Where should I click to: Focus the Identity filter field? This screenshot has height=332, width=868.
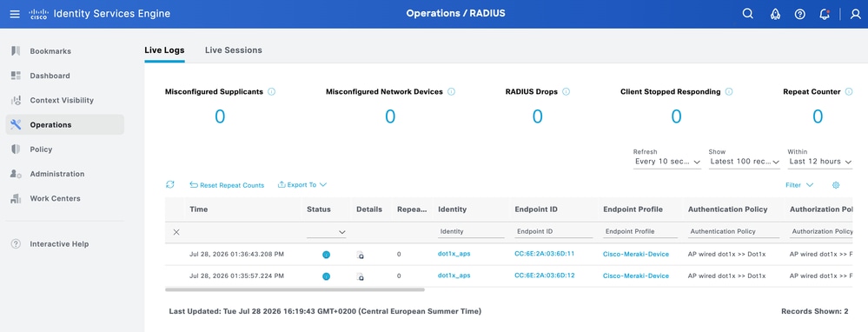tap(471, 232)
